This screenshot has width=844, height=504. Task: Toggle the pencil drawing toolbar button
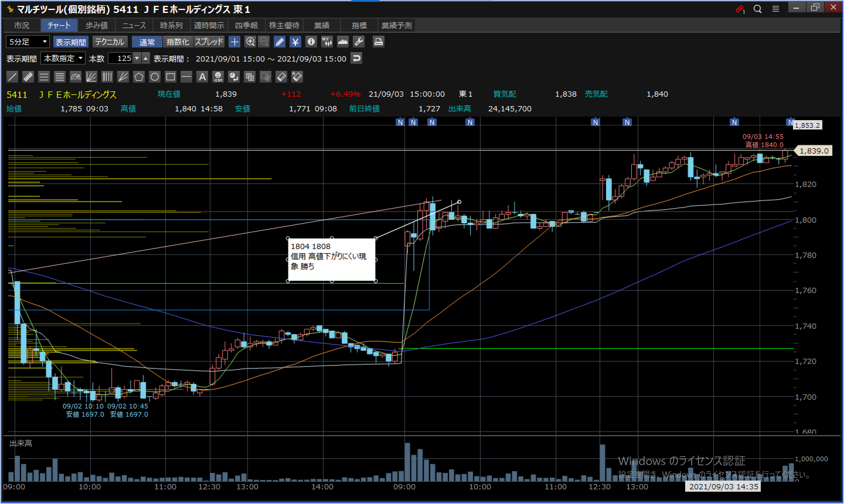280,42
